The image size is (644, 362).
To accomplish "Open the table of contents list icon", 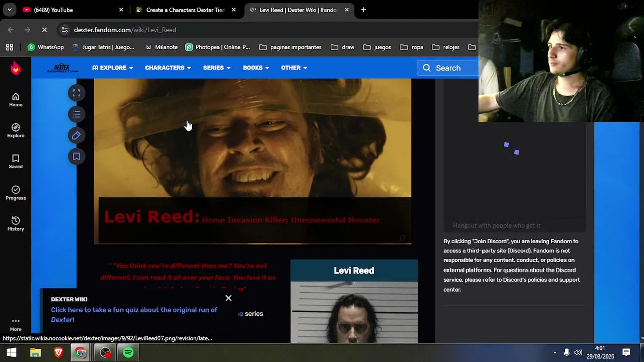I will [x=76, y=114].
